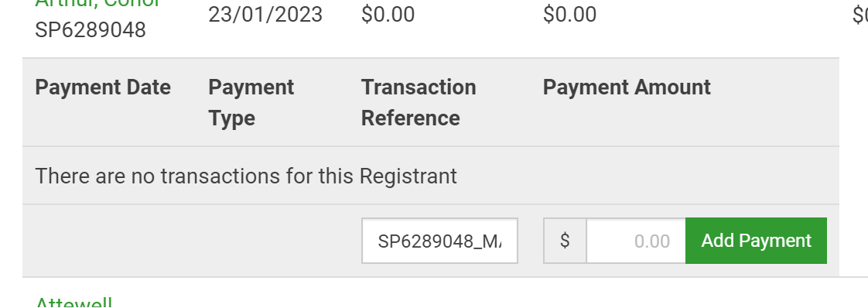Click the Payment Date column header
This screenshot has height=308, width=868.
click(x=103, y=87)
